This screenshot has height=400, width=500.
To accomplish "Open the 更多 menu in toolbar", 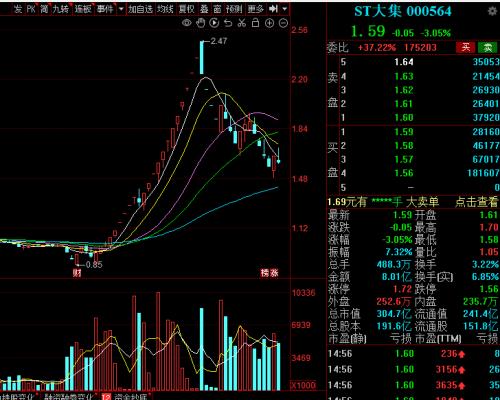I will click(256, 9).
